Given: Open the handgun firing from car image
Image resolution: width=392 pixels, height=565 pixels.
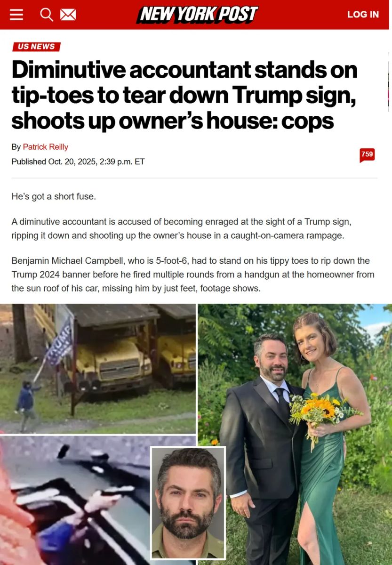Looking at the screenshot, I should point(75,500).
